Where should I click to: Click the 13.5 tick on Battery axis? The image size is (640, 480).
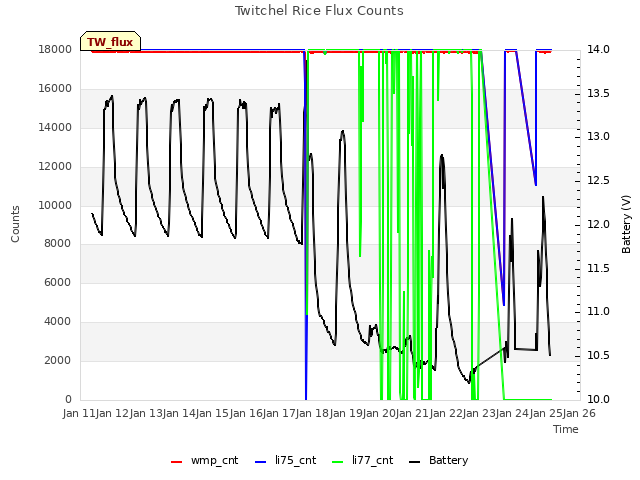click(598, 93)
